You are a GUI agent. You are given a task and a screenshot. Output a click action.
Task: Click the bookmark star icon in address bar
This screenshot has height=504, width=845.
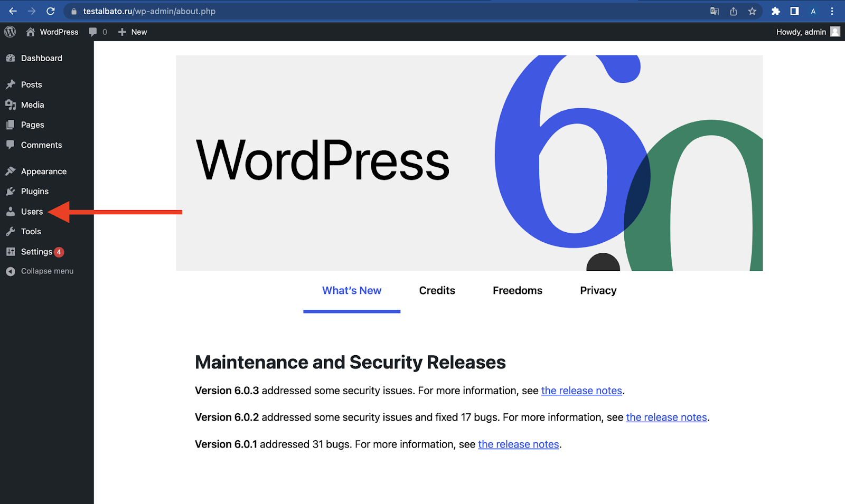pos(752,11)
